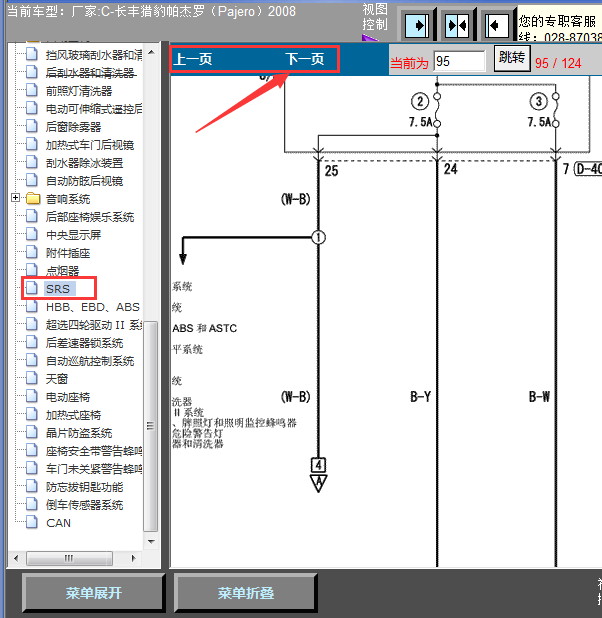Image resolution: width=602 pixels, height=618 pixels.
Task: Click the document icon beside 天窗
Action: pos(32,378)
